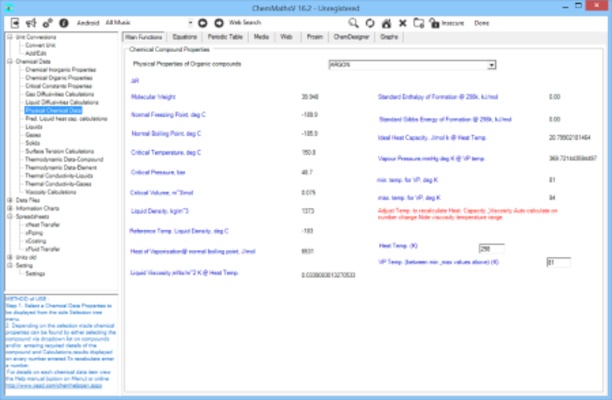The width and height of the screenshot is (612, 400).
Task: Click the Liquid Density kg/m^3 label
Action: [160, 211]
